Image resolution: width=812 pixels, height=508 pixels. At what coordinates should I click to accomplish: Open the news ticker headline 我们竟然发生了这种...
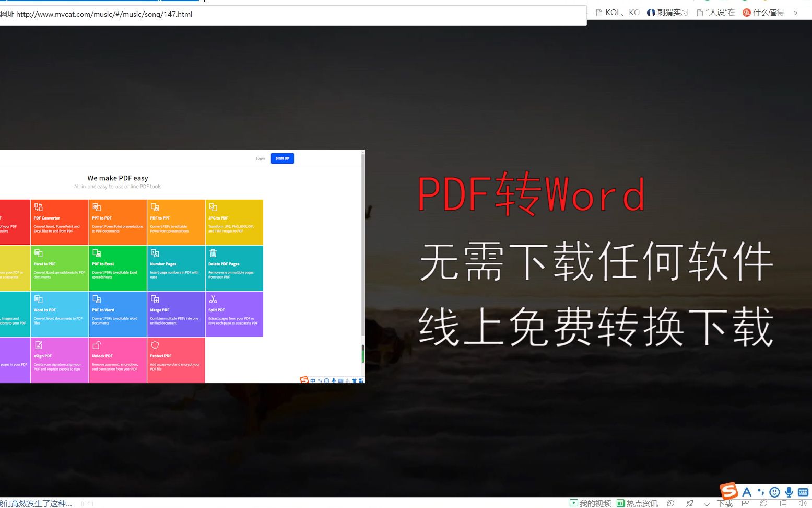pyautogui.click(x=36, y=503)
